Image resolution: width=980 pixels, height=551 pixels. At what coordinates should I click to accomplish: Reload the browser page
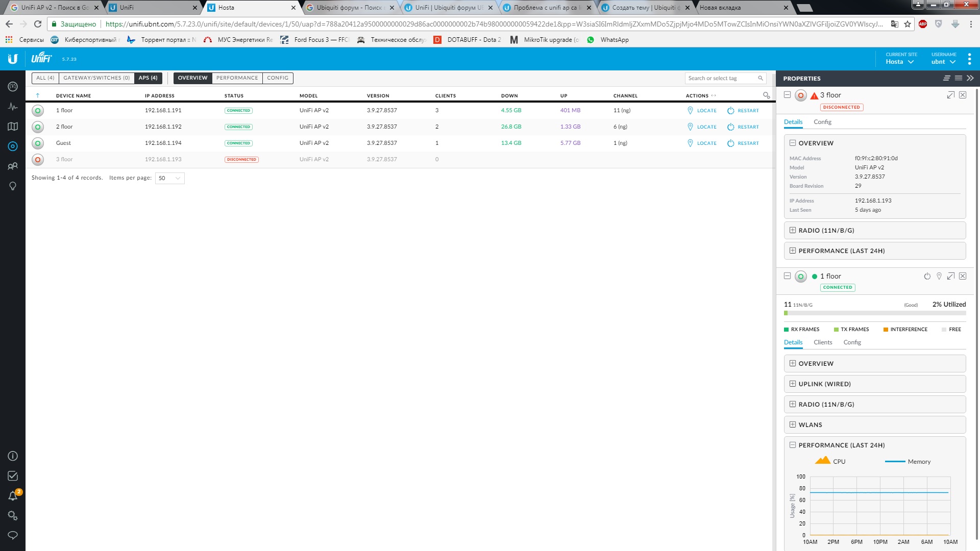[38, 24]
